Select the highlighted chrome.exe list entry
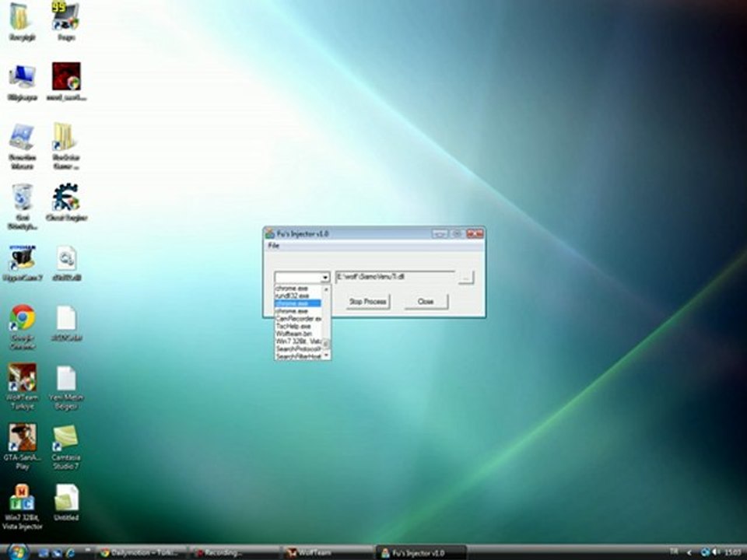 coord(298,303)
